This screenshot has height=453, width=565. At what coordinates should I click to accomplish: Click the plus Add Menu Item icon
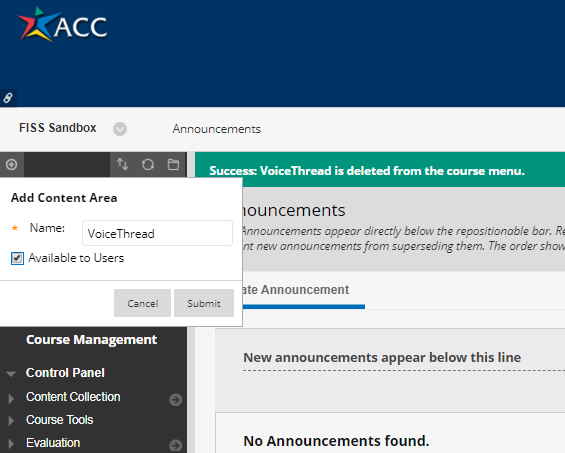12,164
